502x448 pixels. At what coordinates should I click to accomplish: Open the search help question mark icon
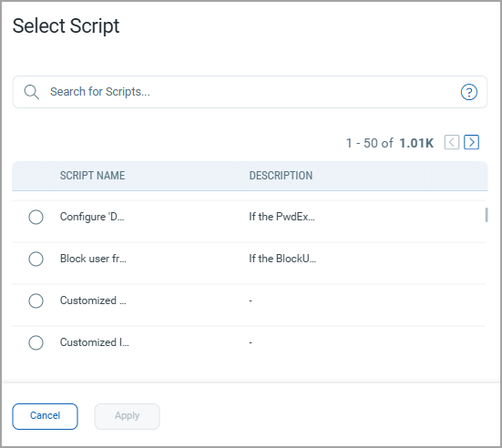click(469, 92)
